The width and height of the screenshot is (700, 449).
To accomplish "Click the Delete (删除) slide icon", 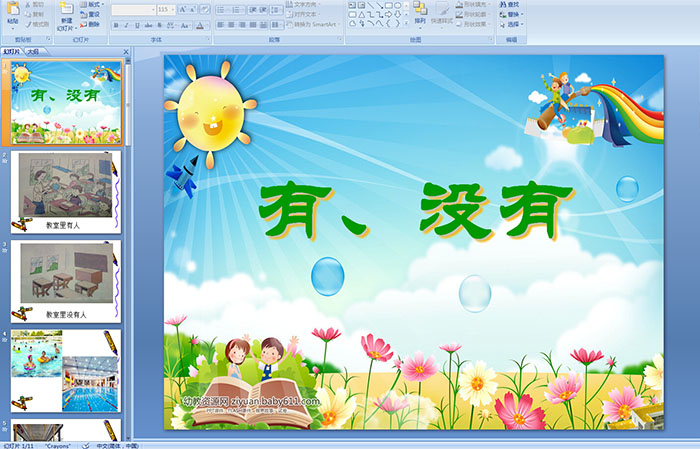I will point(84,25).
